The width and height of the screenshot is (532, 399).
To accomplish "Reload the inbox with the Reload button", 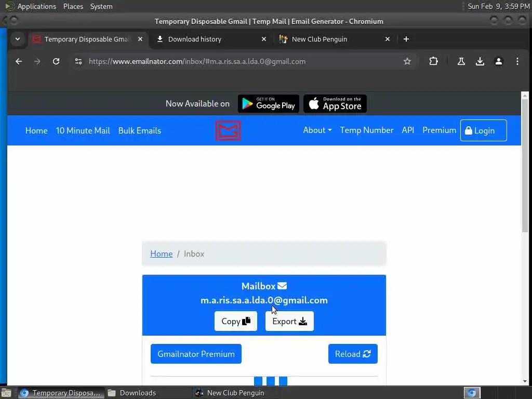I will point(353,354).
